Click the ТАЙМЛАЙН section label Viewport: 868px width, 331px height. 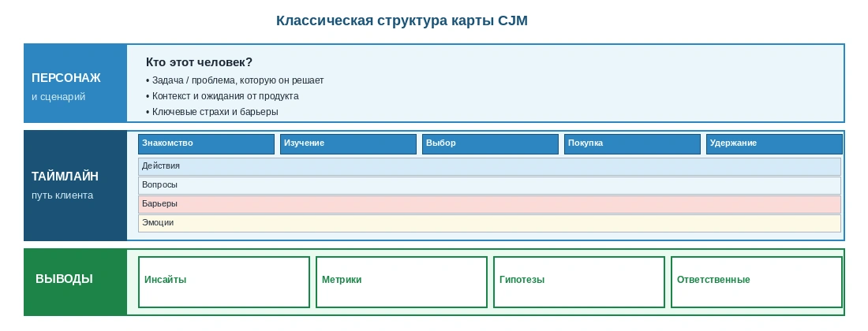tap(65, 177)
